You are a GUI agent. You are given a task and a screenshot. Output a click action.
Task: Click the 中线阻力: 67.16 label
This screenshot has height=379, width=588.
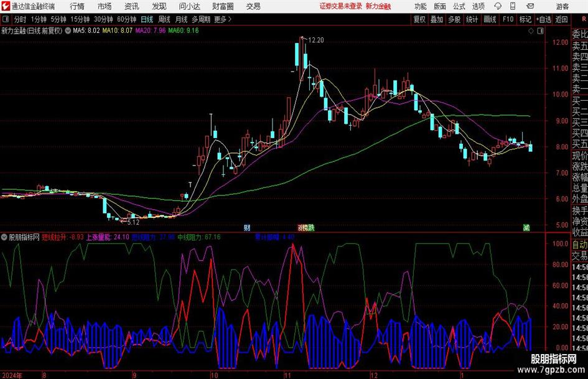click(199, 237)
